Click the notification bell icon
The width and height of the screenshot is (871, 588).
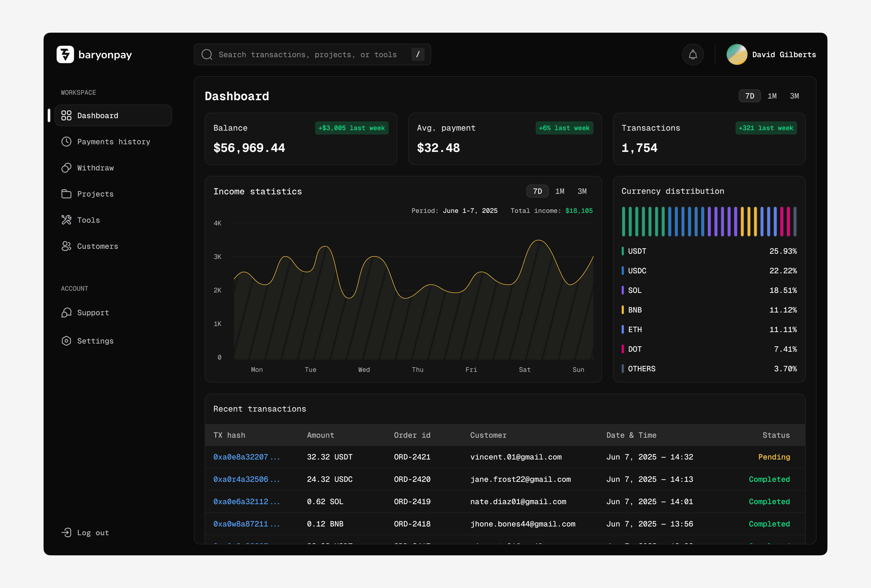693,55
